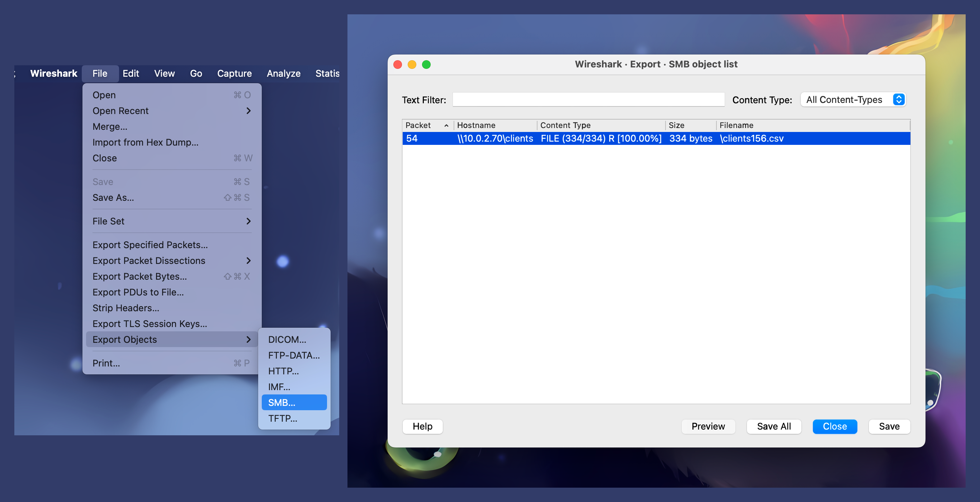Select FTP-DATA... export option
Screen dimensions: 980x502
(294, 355)
